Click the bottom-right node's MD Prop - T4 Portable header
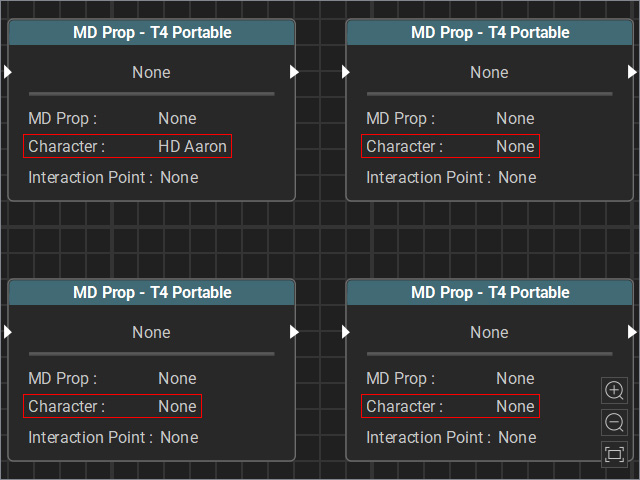The height and width of the screenshot is (480, 640). click(x=490, y=293)
